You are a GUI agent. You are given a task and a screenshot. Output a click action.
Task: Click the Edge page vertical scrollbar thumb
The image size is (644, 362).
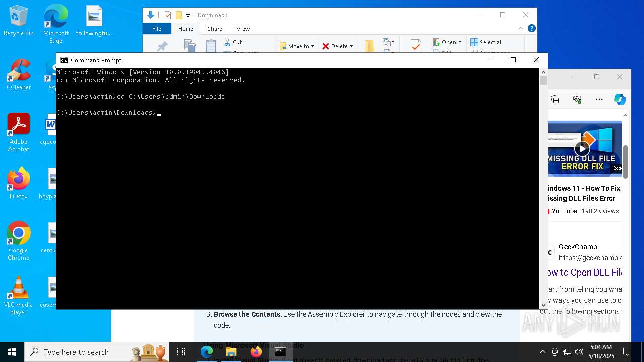625,162
